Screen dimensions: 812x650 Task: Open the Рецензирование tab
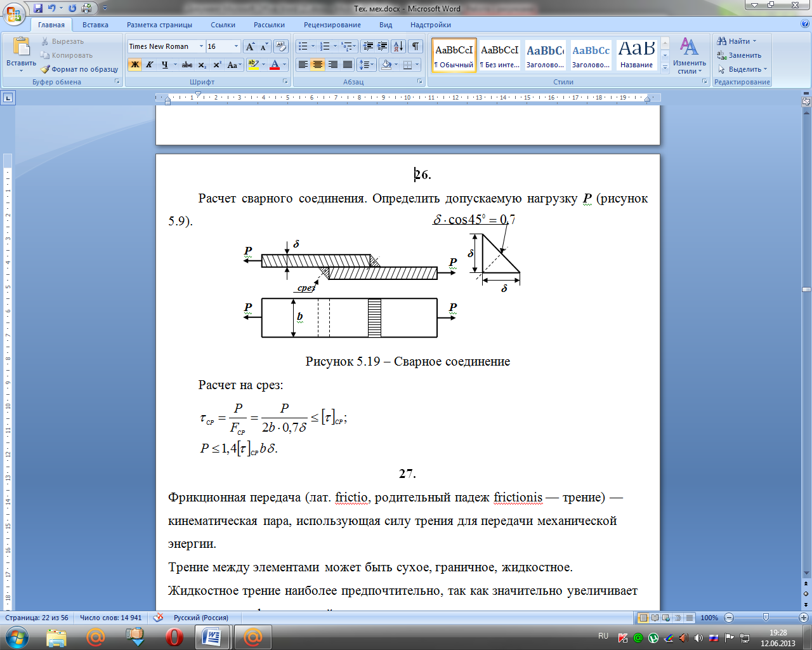coord(332,25)
